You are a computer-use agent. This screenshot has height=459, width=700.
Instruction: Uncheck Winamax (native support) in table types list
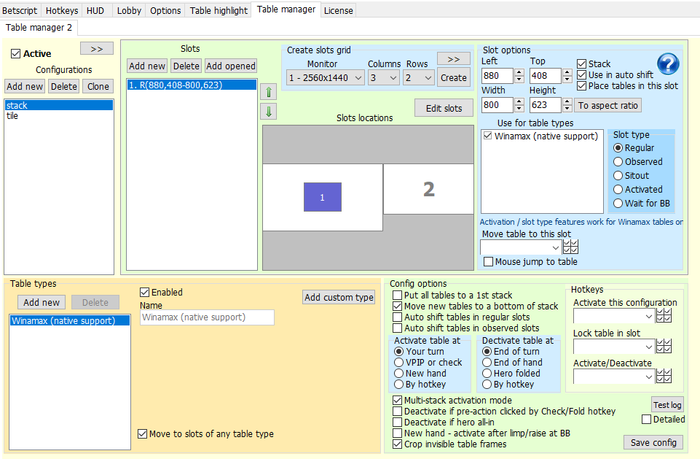pos(488,136)
